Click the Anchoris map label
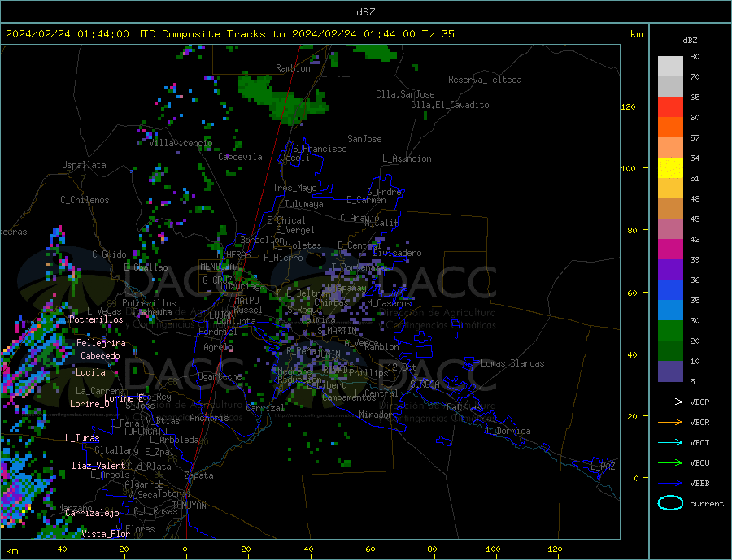The image size is (732, 560). point(209,418)
